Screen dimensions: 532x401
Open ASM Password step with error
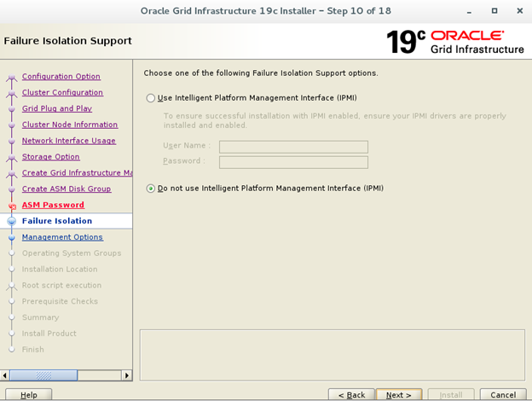(53, 205)
